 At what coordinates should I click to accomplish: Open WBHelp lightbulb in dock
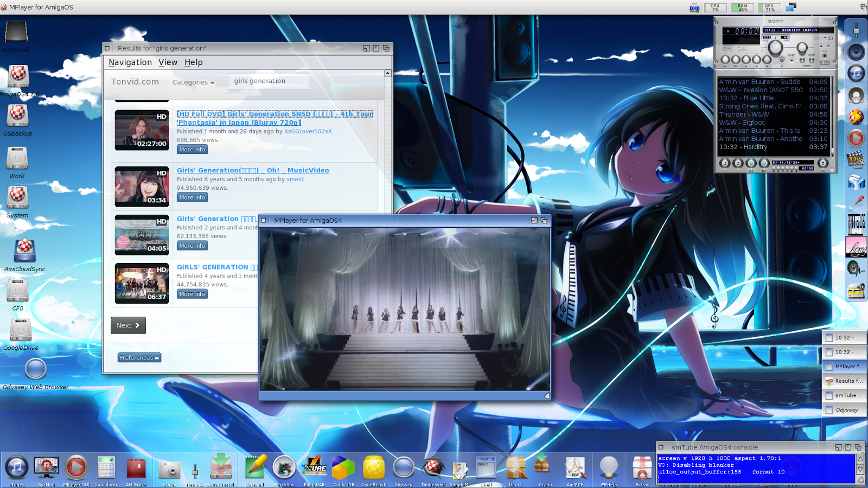609,468
